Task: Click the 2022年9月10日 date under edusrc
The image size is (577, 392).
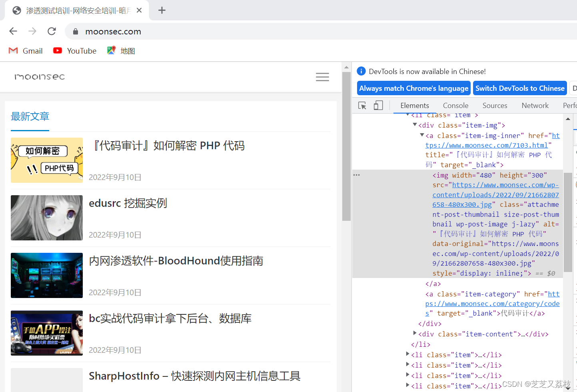Action: point(115,235)
